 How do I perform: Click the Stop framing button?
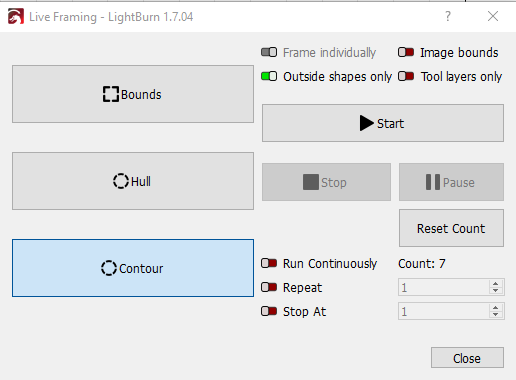pyautogui.click(x=326, y=182)
